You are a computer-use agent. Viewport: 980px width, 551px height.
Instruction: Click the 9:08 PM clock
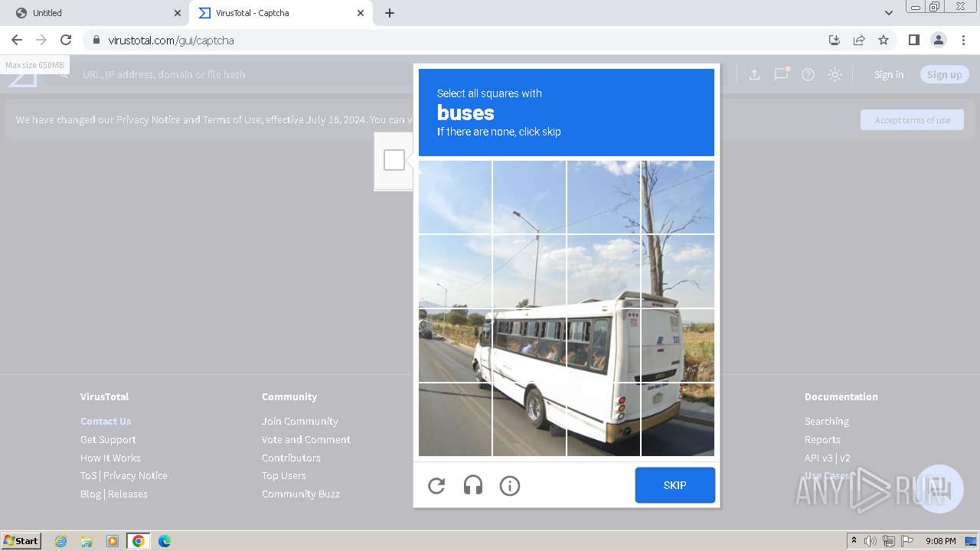point(940,541)
